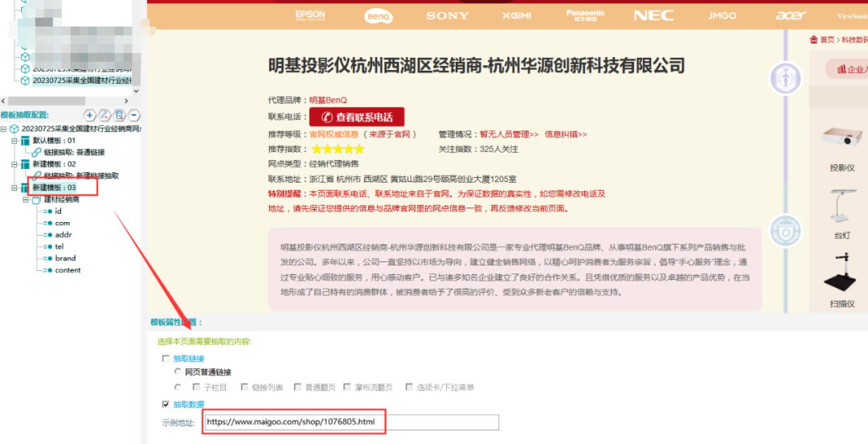Click the NEC brand logo

(x=653, y=16)
